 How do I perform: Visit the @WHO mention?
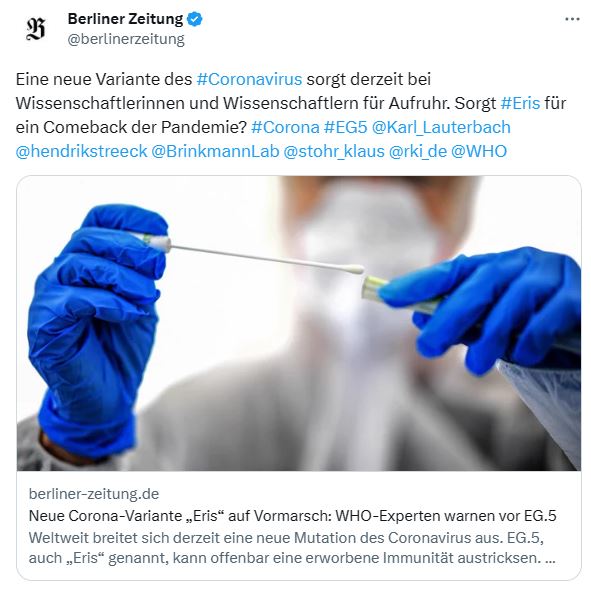pos(479,151)
